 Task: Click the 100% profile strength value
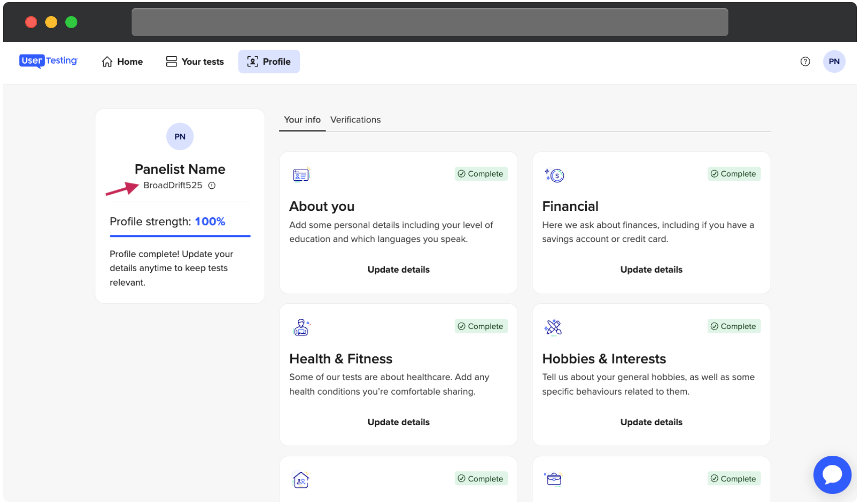(x=210, y=221)
